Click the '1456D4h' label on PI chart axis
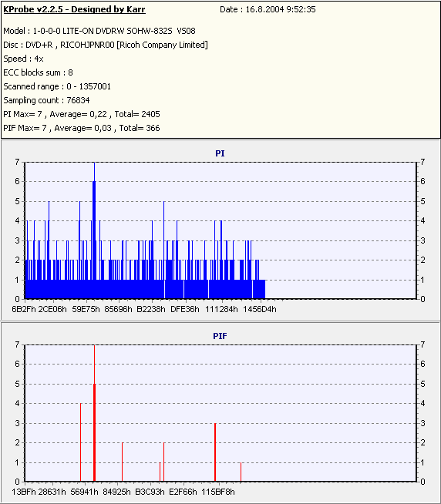Screen dimensions: 441x504 [260, 309]
